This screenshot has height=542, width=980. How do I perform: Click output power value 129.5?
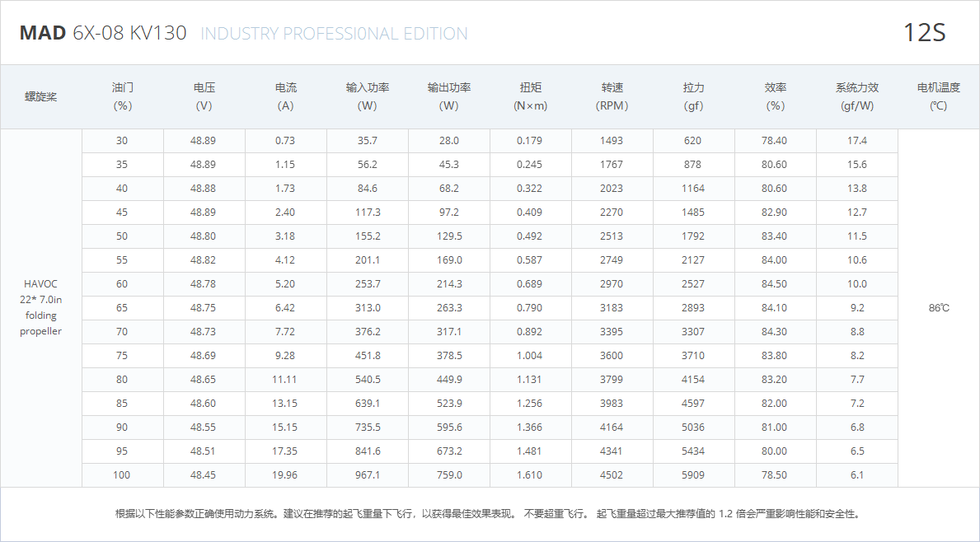[x=448, y=236]
